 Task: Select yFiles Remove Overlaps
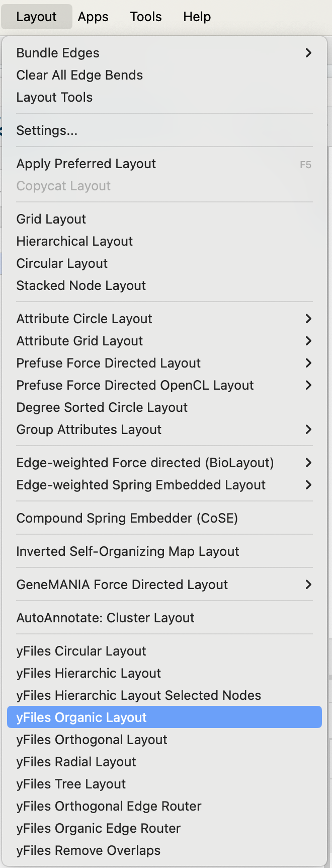[88, 850]
